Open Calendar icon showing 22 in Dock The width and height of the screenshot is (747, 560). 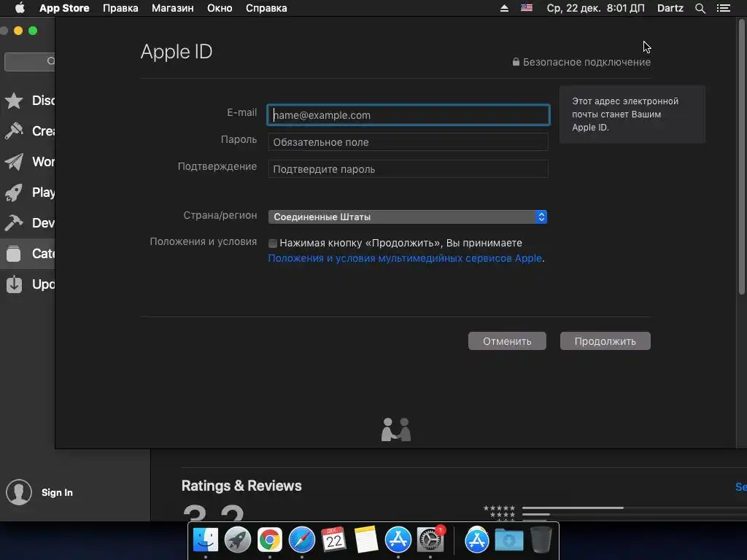pyautogui.click(x=333, y=540)
